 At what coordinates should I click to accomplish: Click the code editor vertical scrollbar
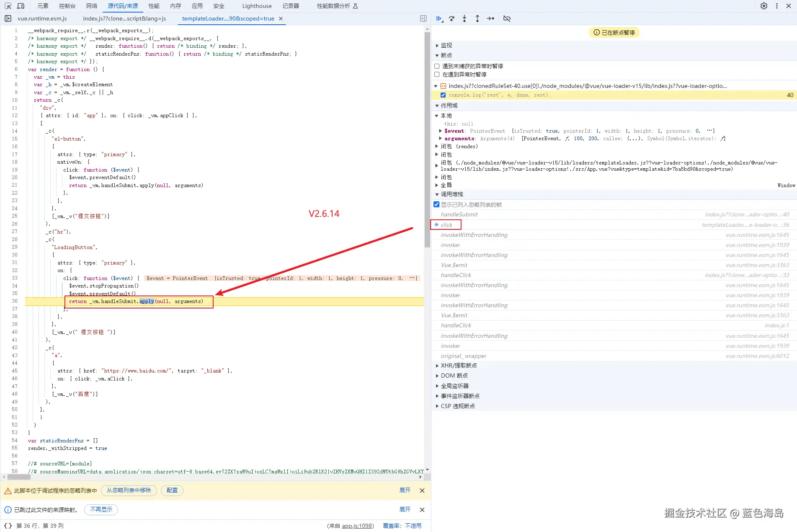point(427,140)
